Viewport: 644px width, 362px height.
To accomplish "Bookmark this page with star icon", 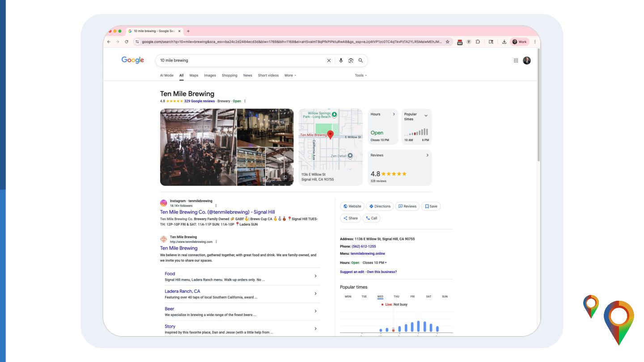I will pos(447,42).
